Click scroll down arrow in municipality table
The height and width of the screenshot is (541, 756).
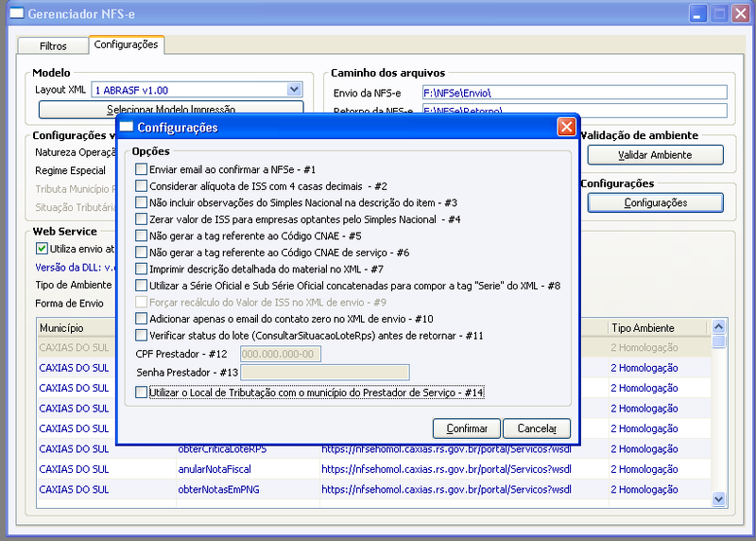[x=718, y=498]
